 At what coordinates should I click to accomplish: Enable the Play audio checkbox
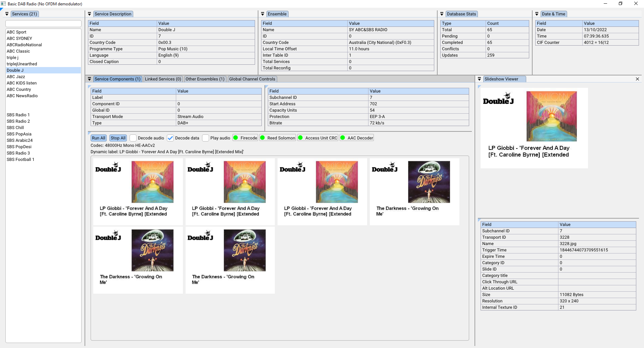(x=205, y=138)
